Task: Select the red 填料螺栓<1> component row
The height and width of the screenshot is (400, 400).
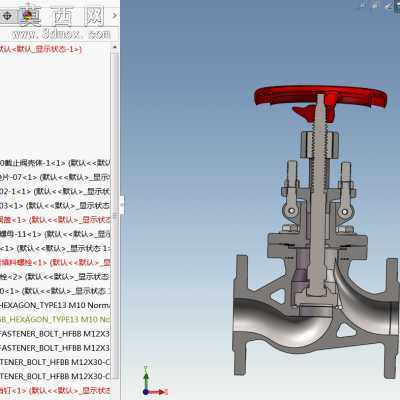Action: pyautogui.click(x=55, y=263)
